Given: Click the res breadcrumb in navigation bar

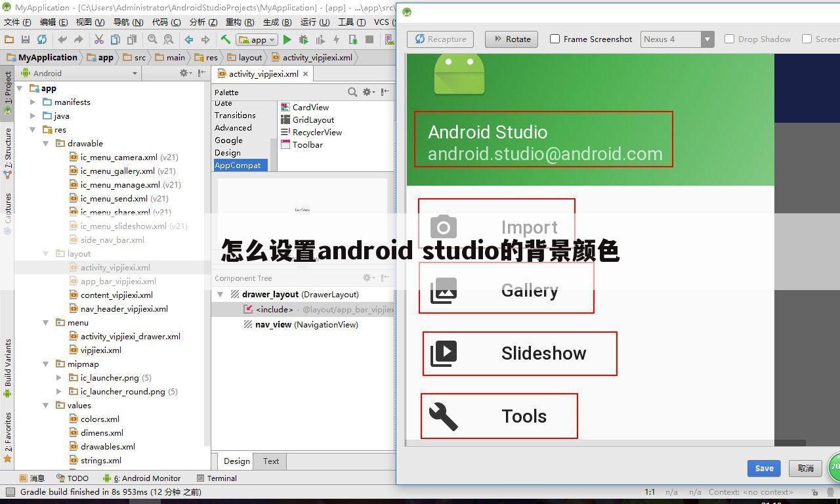Looking at the screenshot, I should click(206, 57).
